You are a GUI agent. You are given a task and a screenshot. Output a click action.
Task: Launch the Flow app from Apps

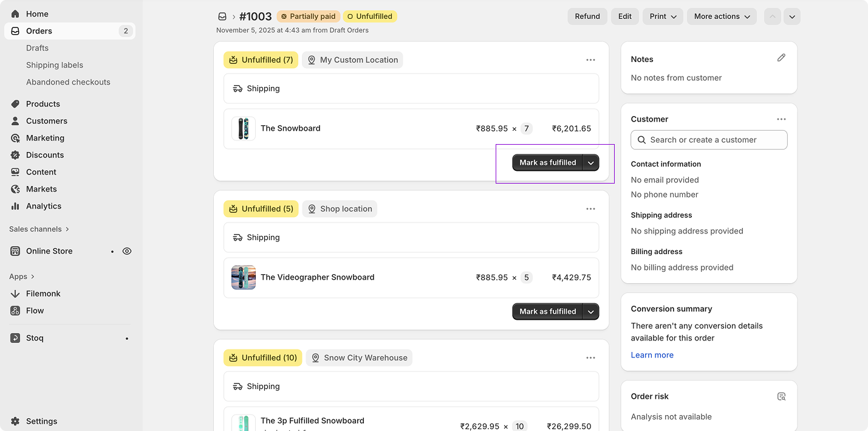click(x=35, y=310)
